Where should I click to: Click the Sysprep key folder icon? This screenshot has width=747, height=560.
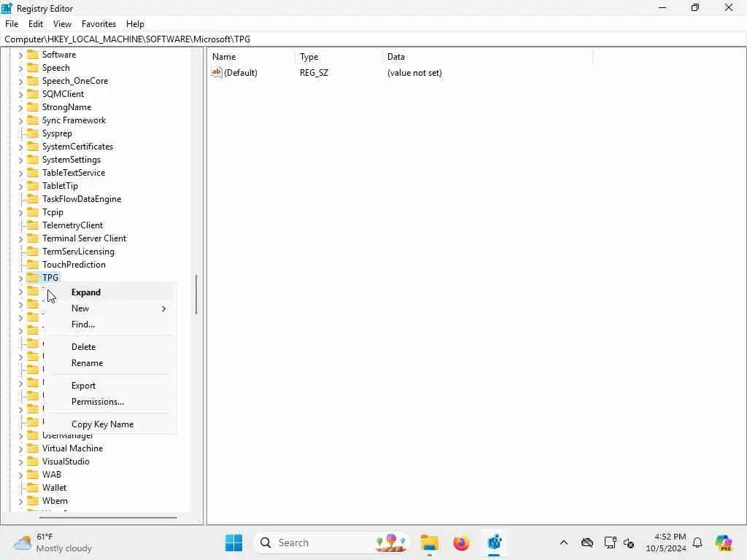click(x=32, y=133)
